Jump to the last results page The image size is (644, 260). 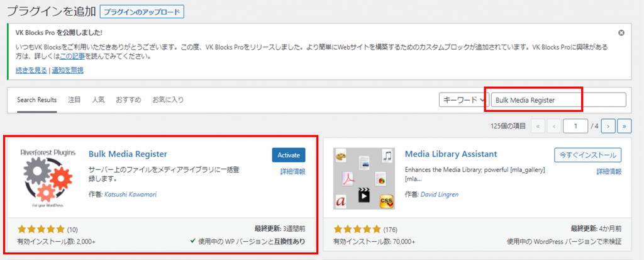(x=624, y=126)
